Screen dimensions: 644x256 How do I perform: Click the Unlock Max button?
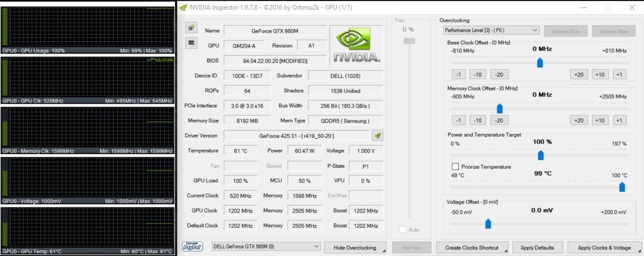pos(613,31)
